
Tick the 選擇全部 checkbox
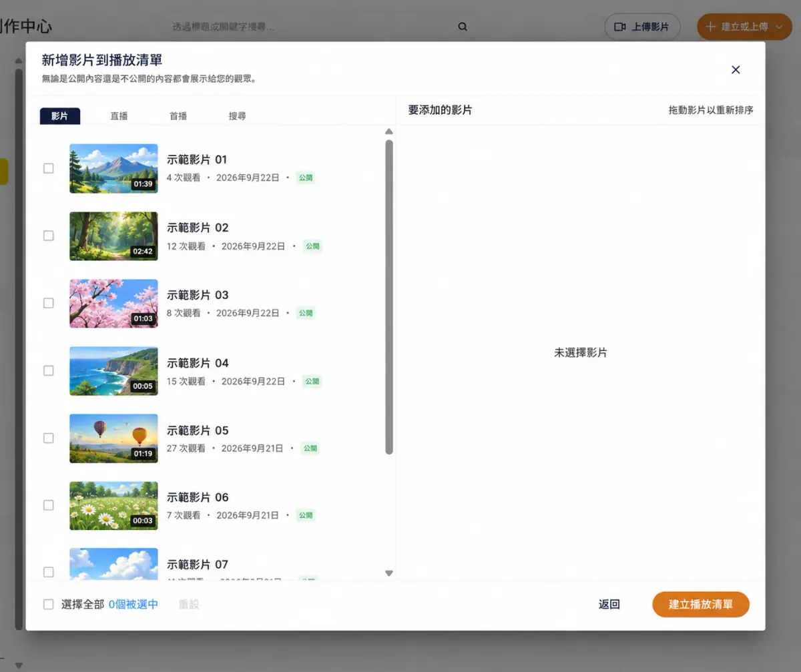(x=49, y=604)
